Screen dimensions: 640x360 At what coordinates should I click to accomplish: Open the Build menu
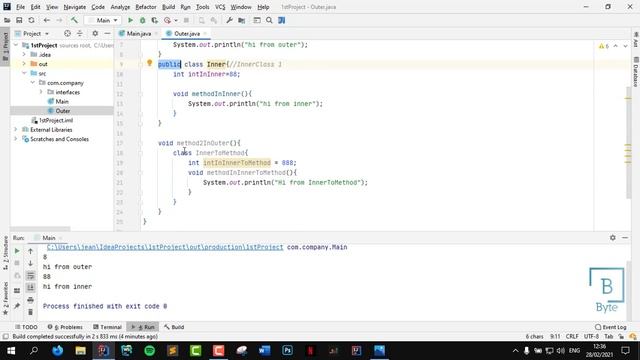point(169,7)
